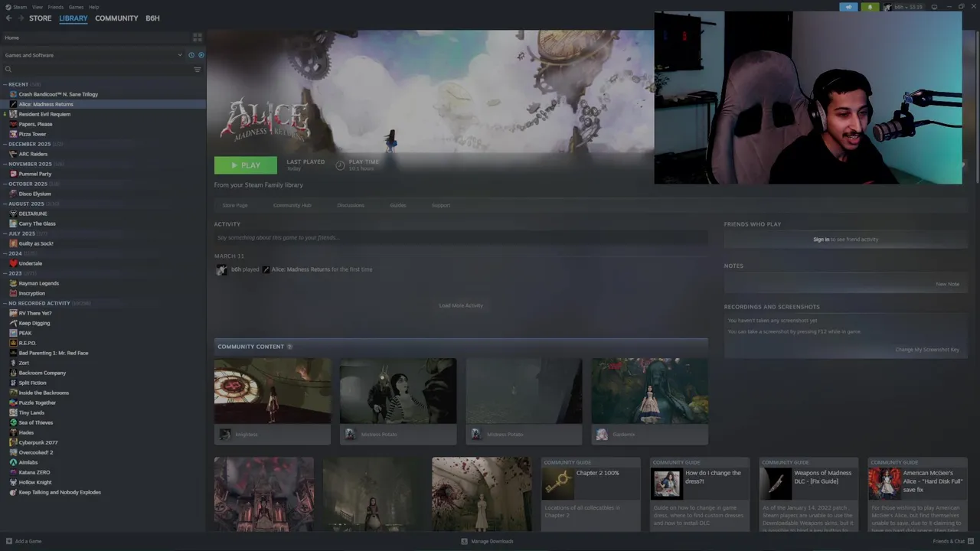Collapse the RECENT section
Image resolution: width=980 pixels, height=551 pixels.
click(5, 84)
